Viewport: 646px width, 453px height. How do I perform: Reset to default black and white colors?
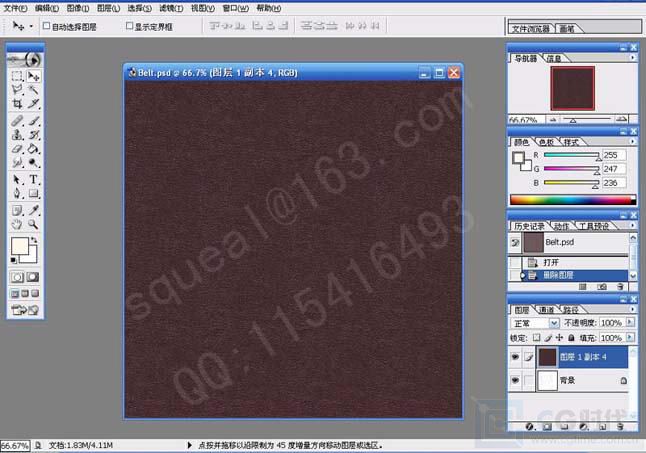coord(14,260)
